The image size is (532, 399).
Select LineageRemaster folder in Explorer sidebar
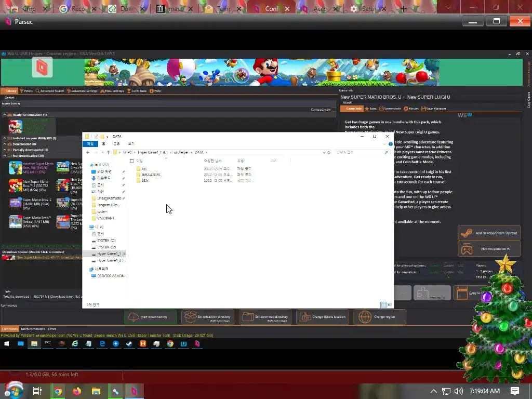point(109,198)
